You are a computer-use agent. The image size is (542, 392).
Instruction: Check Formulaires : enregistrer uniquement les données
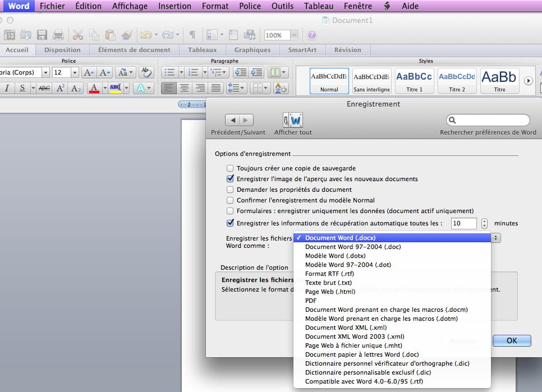point(230,211)
